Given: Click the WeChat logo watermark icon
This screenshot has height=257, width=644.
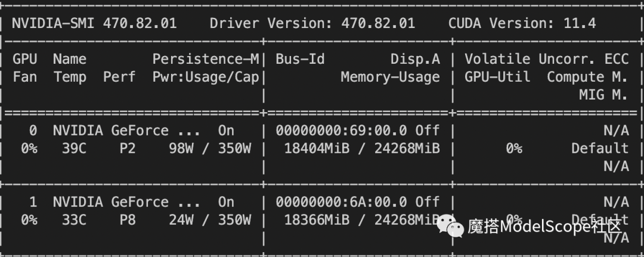Looking at the screenshot, I should click(x=450, y=226).
